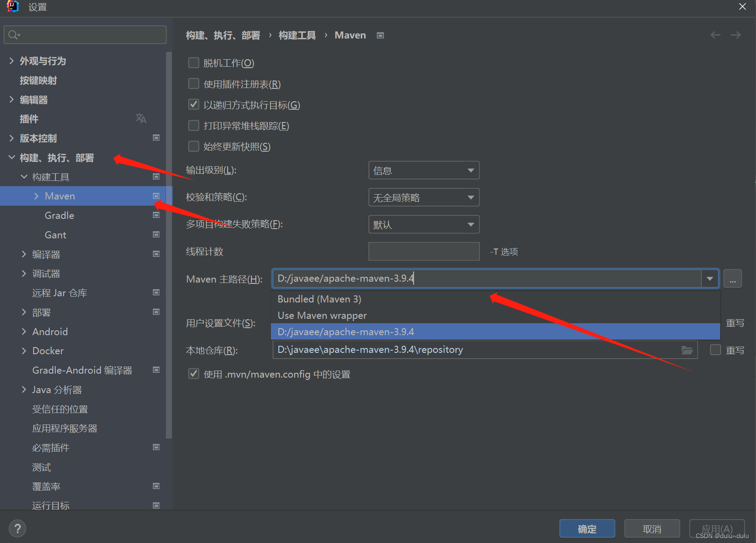756x543 pixels.
Task: Click 构建、执行、部署 in the breadcrumb
Action: (x=223, y=35)
